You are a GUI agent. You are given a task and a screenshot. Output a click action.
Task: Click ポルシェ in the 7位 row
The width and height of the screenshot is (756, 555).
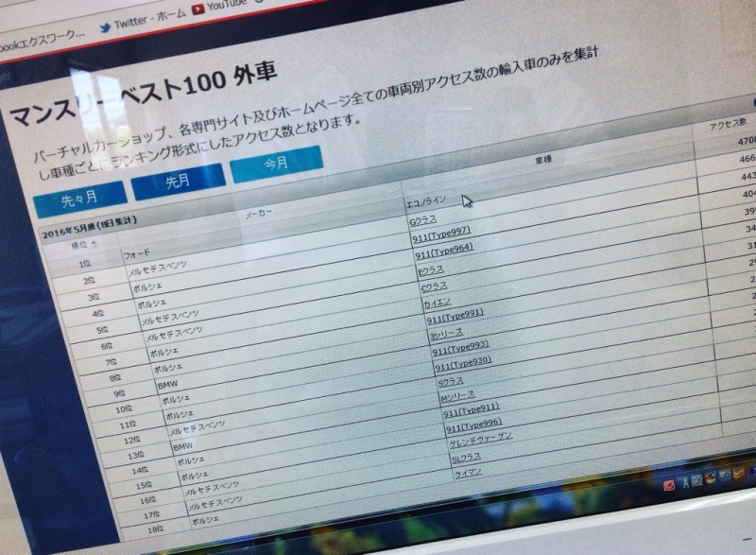point(163,352)
